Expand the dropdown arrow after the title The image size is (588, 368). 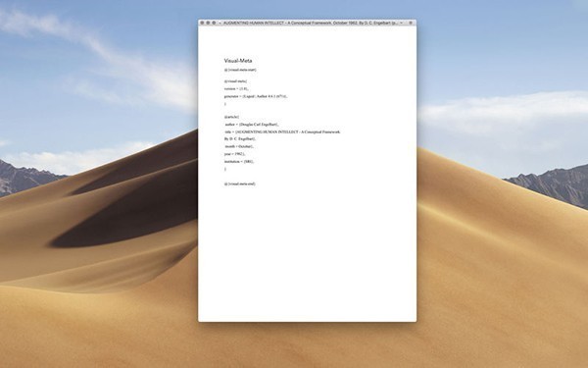click(401, 23)
